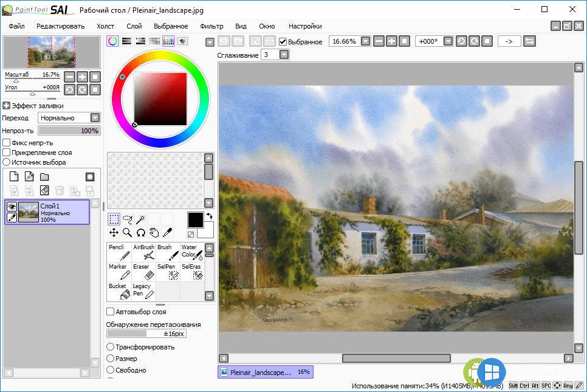Open the Настройки menu
The height and width of the screenshot is (392, 587).
305,26
